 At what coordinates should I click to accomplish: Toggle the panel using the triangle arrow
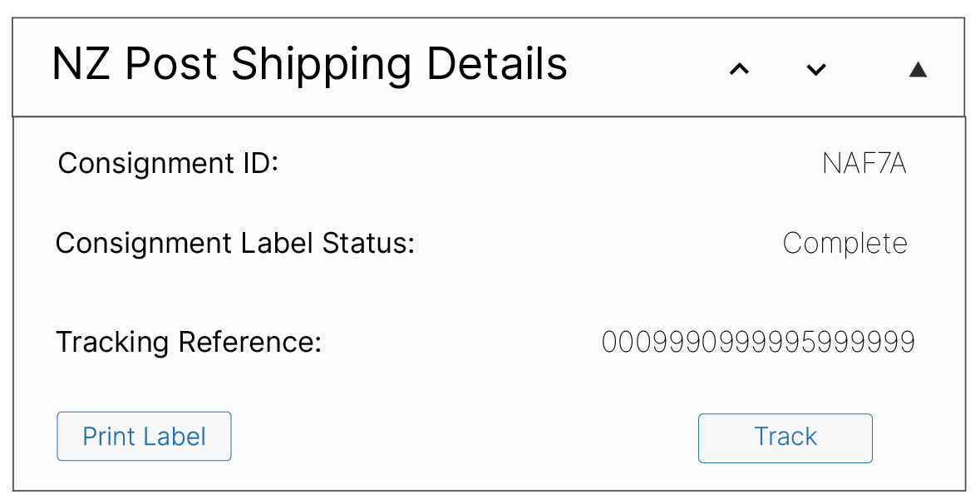[x=918, y=70]
